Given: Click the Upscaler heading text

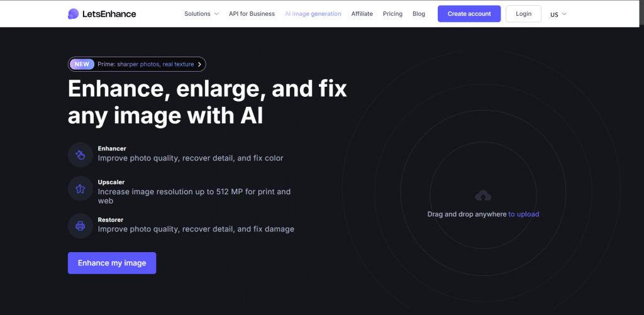Looking at the screenshot, I should [x=111, y=182].
